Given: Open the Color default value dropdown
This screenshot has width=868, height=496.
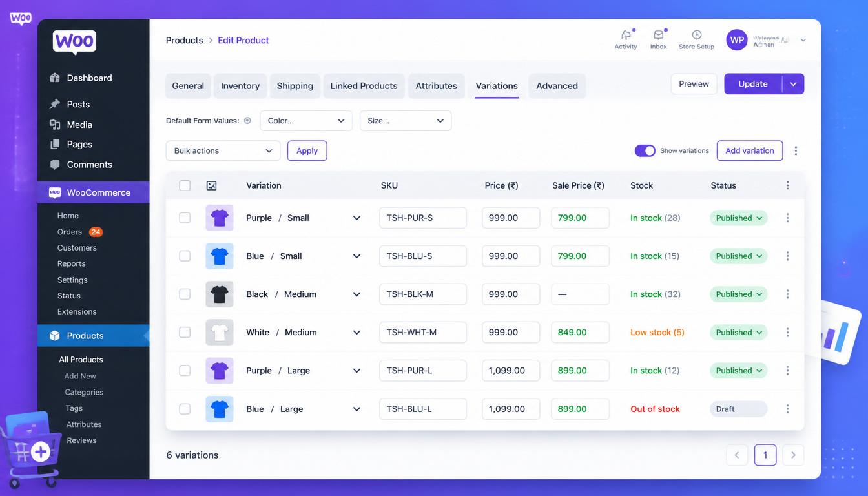Looking at the screenshot, I should [306, 121].
